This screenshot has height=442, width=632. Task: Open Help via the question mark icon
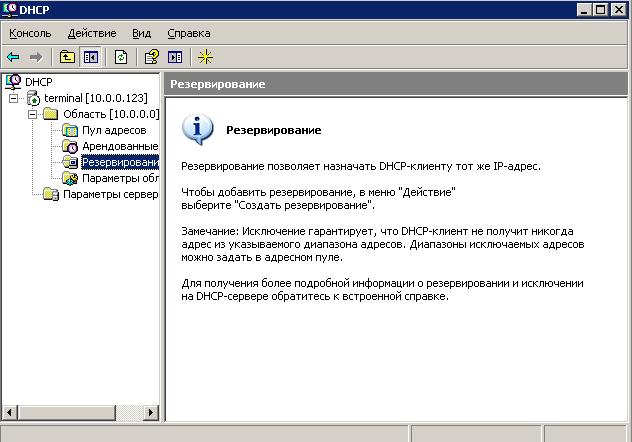[x=152, y=57]
